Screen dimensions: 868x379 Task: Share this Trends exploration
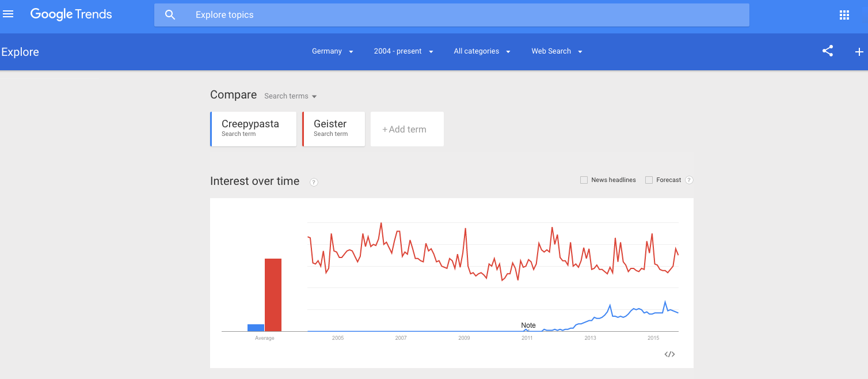(x=828, y=51)
